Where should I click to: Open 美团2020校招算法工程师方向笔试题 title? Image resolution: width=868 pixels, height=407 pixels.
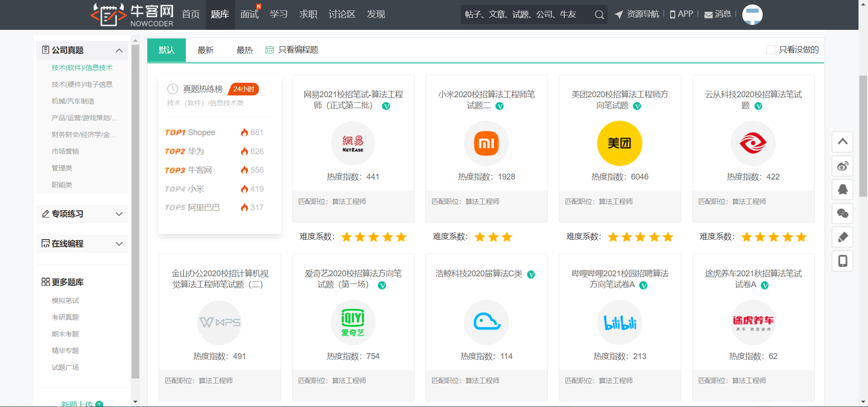[x=620, y=100]
